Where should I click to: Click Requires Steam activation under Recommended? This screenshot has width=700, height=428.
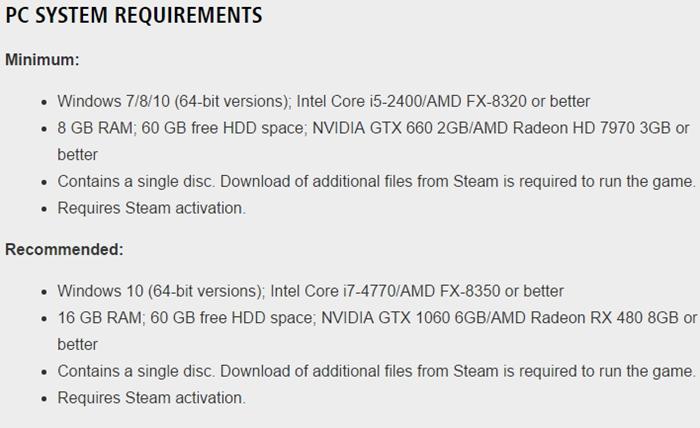pyautogui.click(x=151, y=398)
